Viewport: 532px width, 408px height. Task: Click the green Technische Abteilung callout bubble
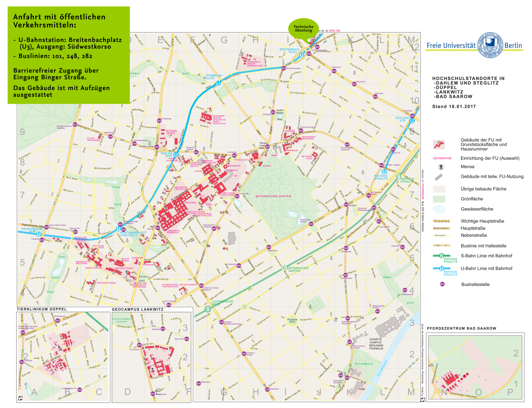303,28
